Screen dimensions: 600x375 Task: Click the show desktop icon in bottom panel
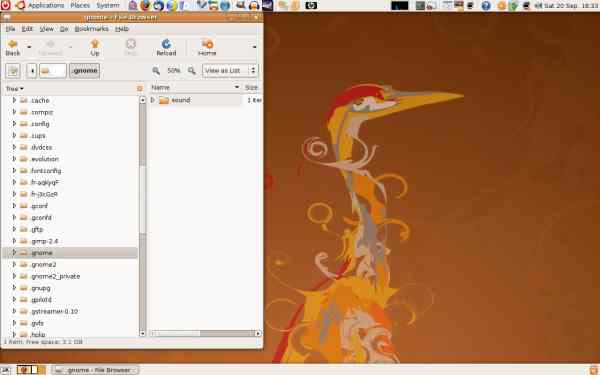[x=5, y=370]
